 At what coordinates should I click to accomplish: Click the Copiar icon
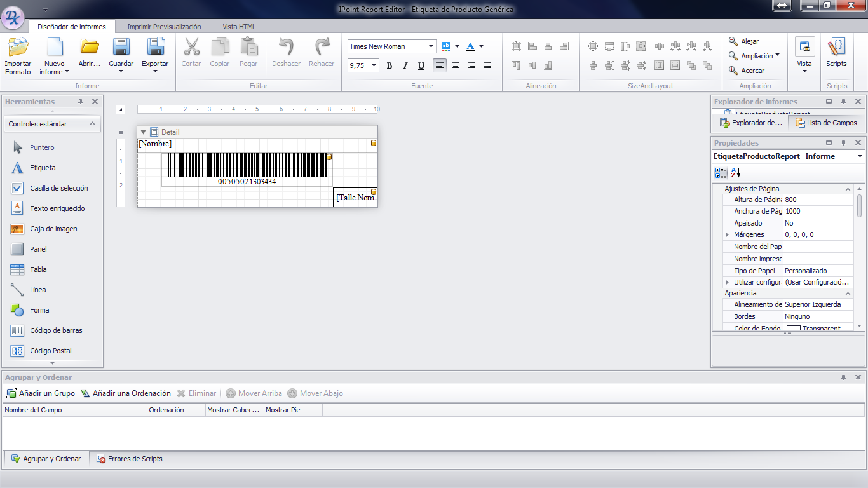click(x=220, y=47)
